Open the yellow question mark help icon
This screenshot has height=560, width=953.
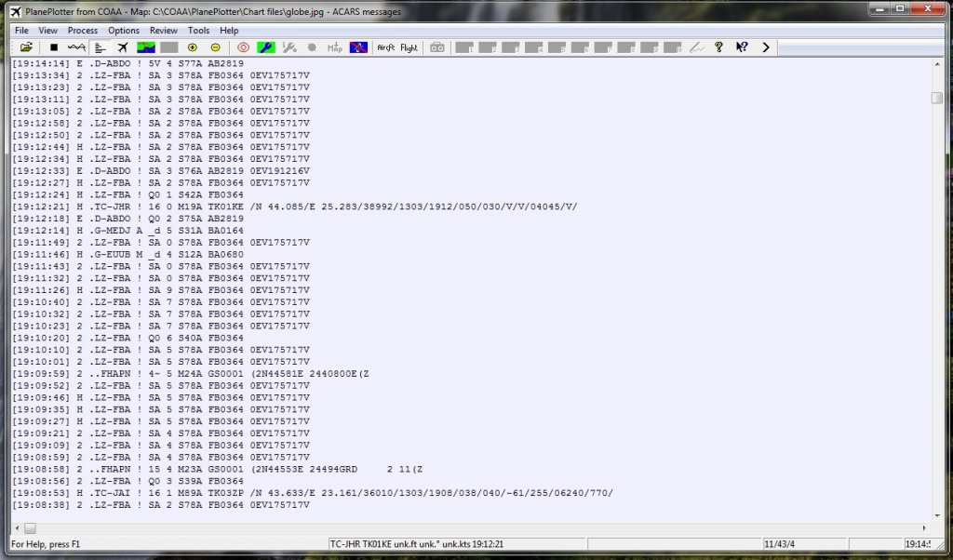[x=718, y=47]
